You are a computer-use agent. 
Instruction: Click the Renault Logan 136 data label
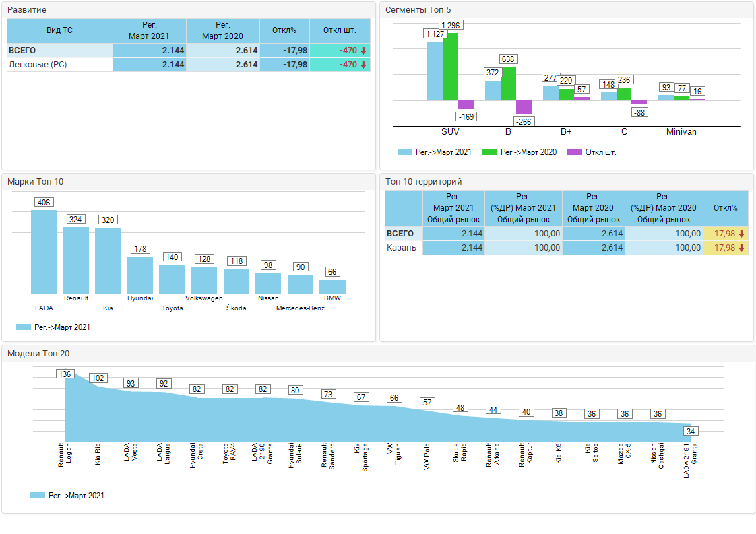(65, 374)
